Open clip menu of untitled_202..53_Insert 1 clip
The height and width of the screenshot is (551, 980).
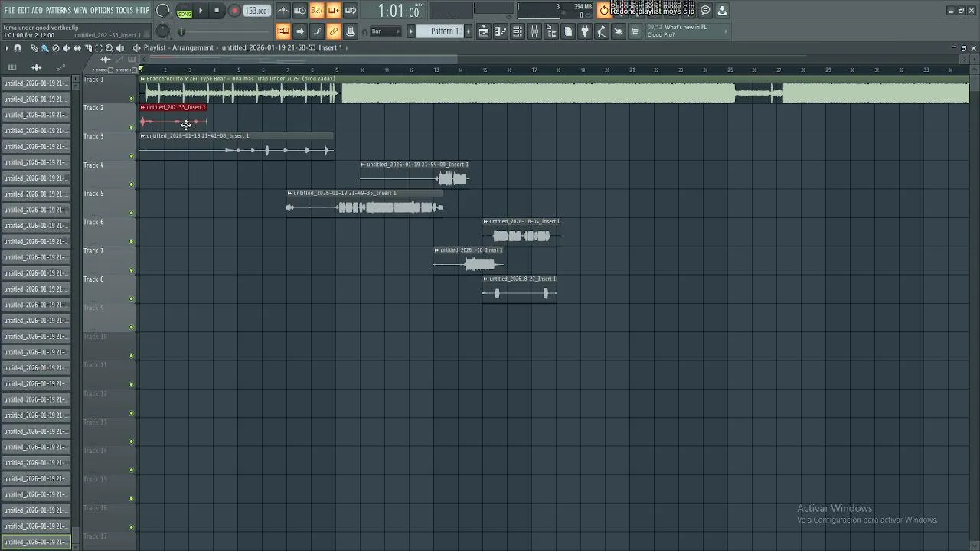click(x=143, y=107)
